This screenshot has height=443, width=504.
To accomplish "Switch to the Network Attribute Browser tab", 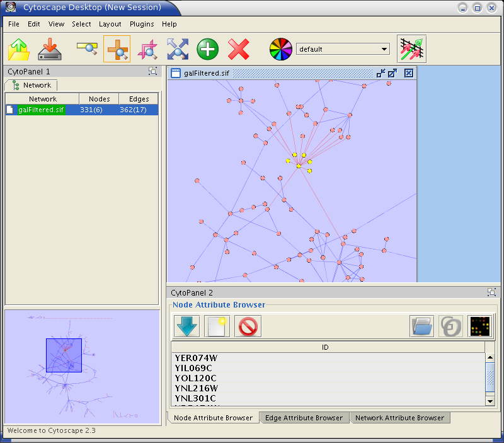I will pyautogui.click(x=399, y=418).
